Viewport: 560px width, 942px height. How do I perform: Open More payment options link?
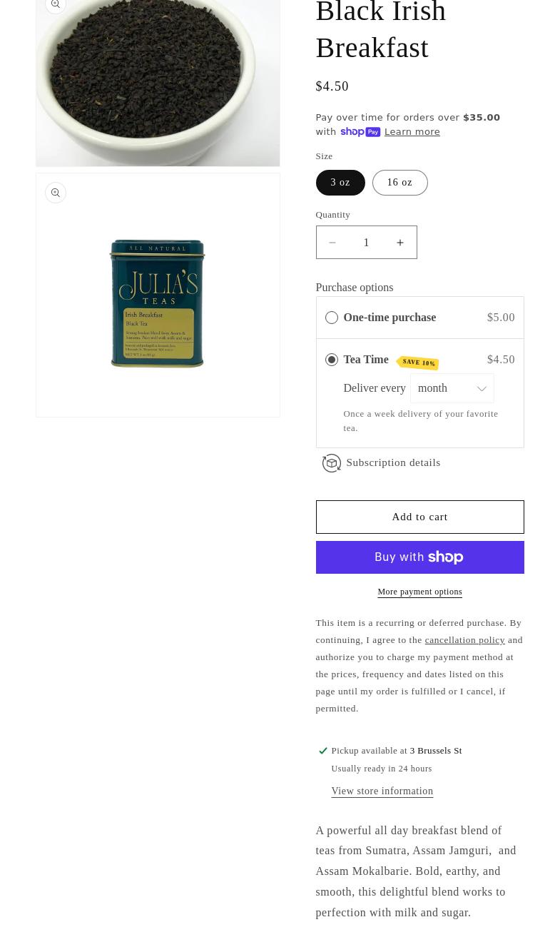coord(419,592)
